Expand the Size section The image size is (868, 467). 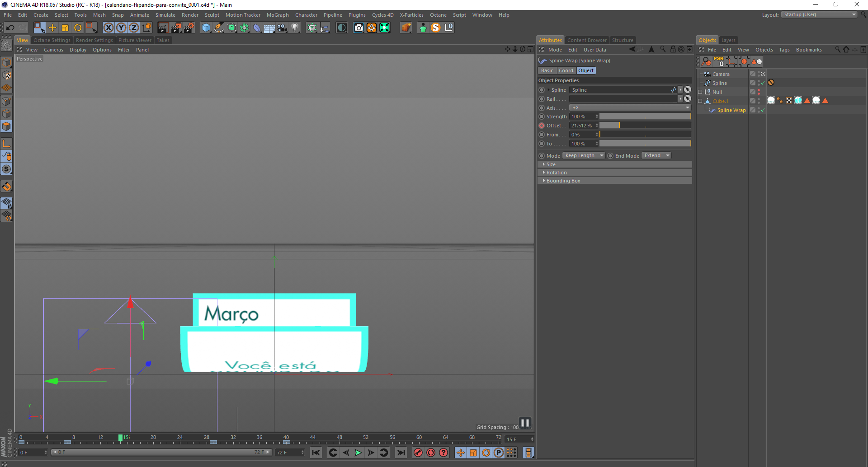(x=615, y=164)
